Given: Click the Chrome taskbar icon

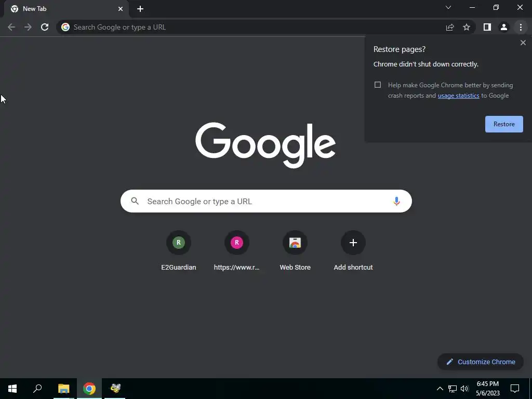Looking at the screenshot, I should click(x=89, y=389).
